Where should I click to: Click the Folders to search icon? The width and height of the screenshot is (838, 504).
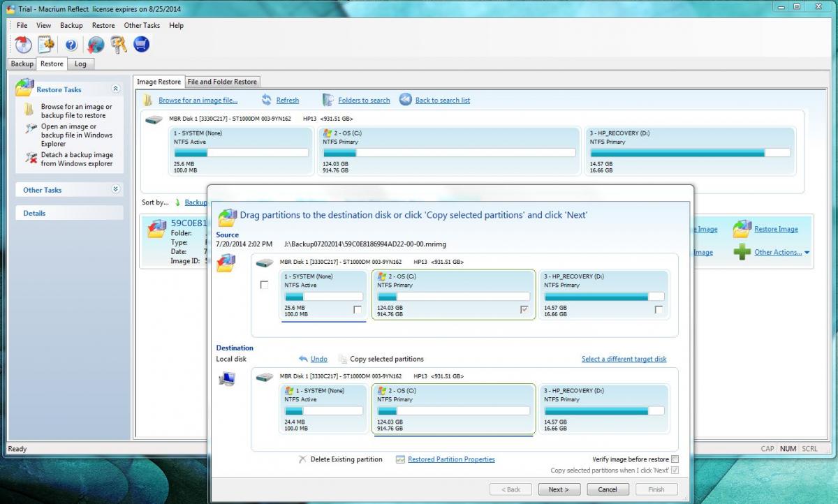point(328,100)
